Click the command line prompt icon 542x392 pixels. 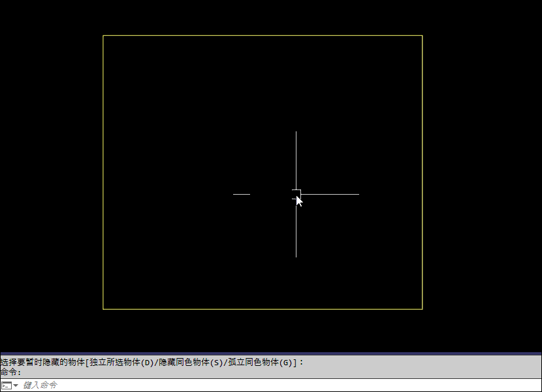click(x=6, y=385)
